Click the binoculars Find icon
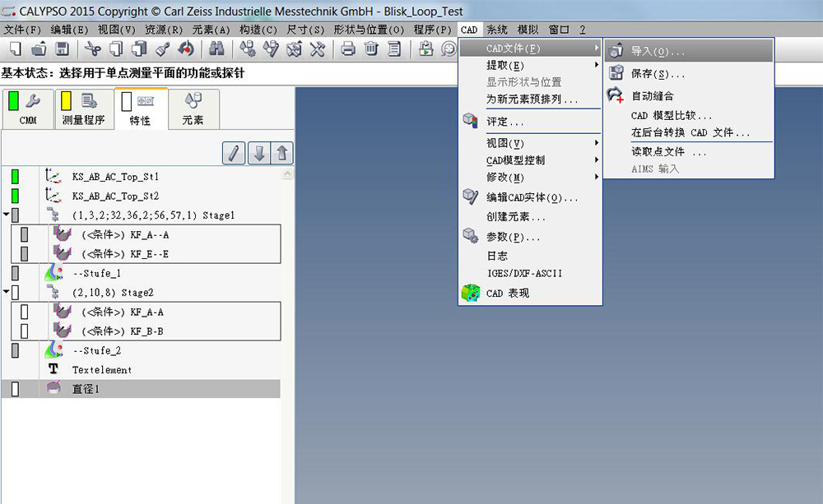823x504 pixels. (x=216, y=49)
